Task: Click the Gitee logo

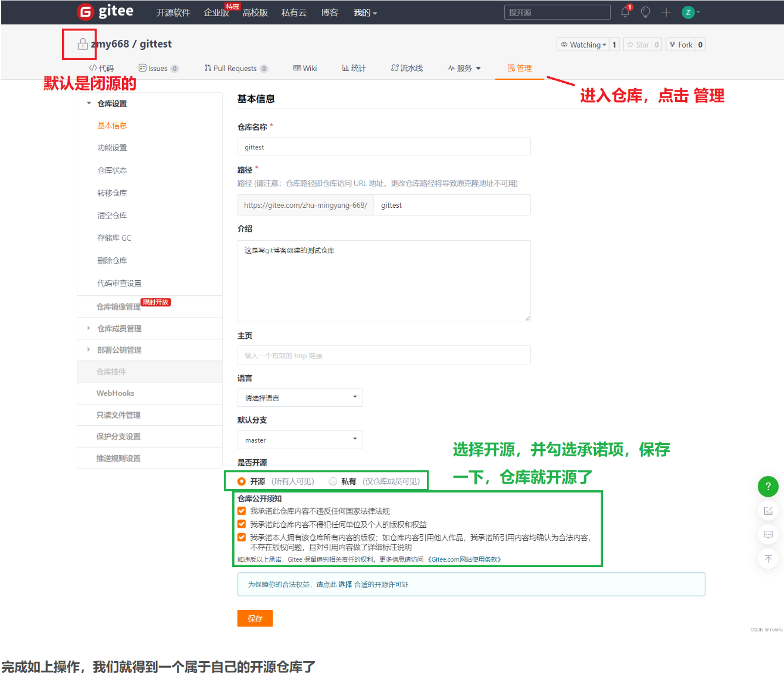Action: [105, 11]
